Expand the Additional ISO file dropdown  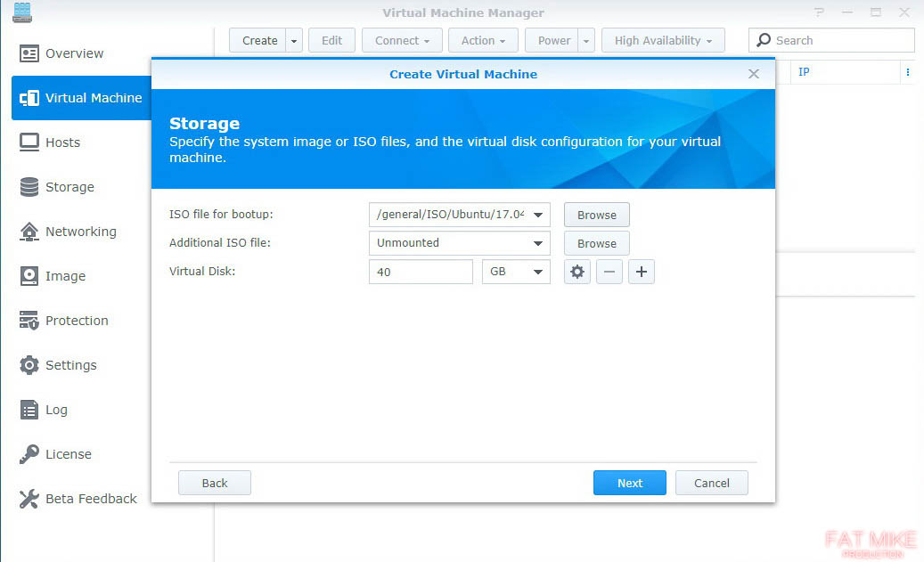(x=538, y=243)
